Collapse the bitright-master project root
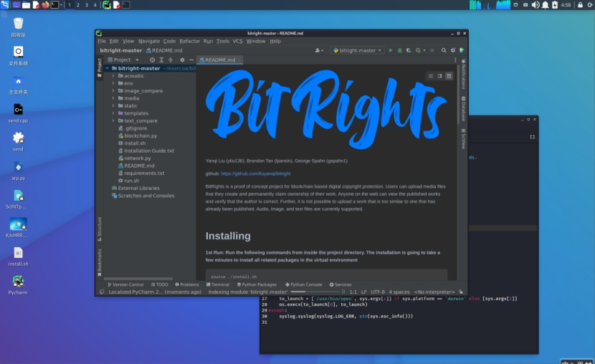The width and height of the screenshot is (595, 364). pos(108,68)
